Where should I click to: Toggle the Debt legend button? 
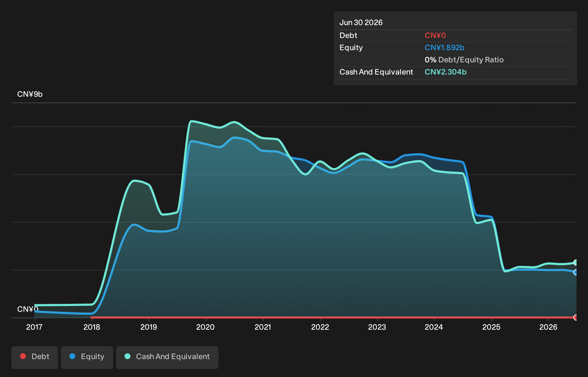pyautogui.click(x=35, y=357)
